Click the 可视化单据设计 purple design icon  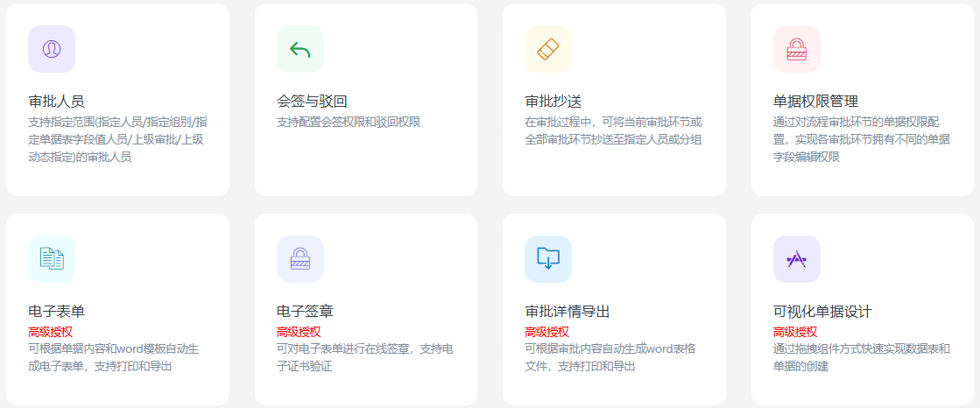coord(797,259)
